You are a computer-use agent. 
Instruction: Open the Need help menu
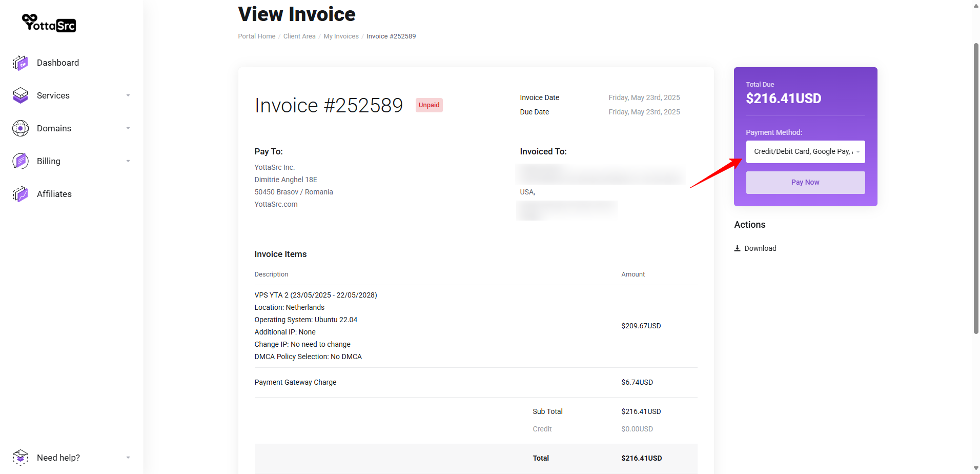(x=58, y=458)
